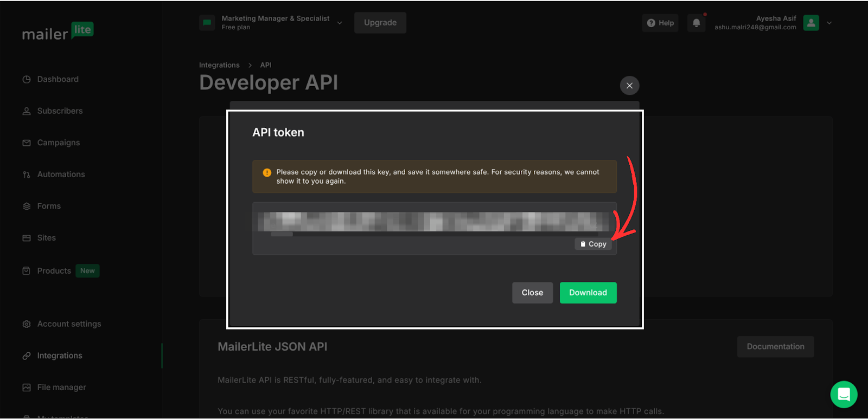This screenshot has height=419, width=868.
Task: Click the warning icon in the notice
Action: click(x=267, y=172)
